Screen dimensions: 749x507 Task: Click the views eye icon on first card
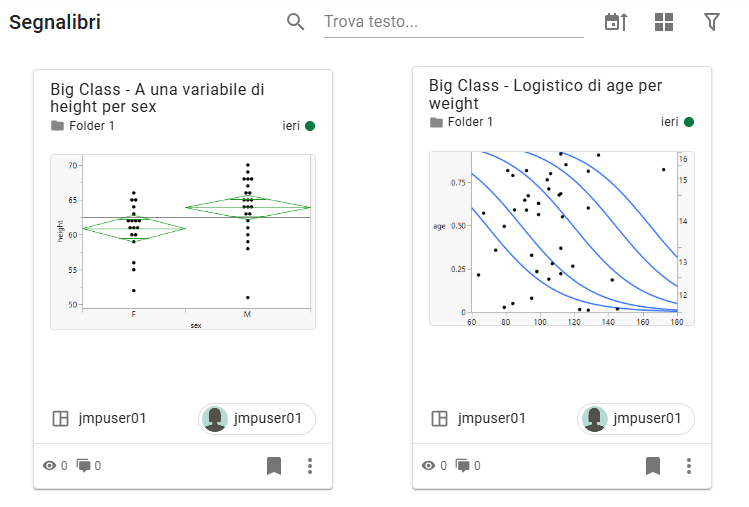[x=49, y=466]
